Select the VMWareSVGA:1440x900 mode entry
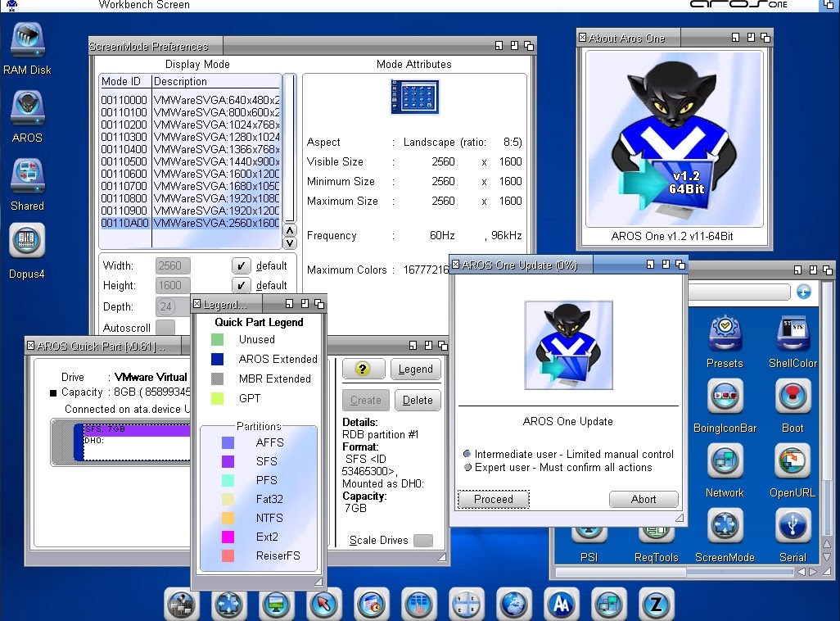Image resolution: width=840 pixels, height=621 pixels. 216,161
